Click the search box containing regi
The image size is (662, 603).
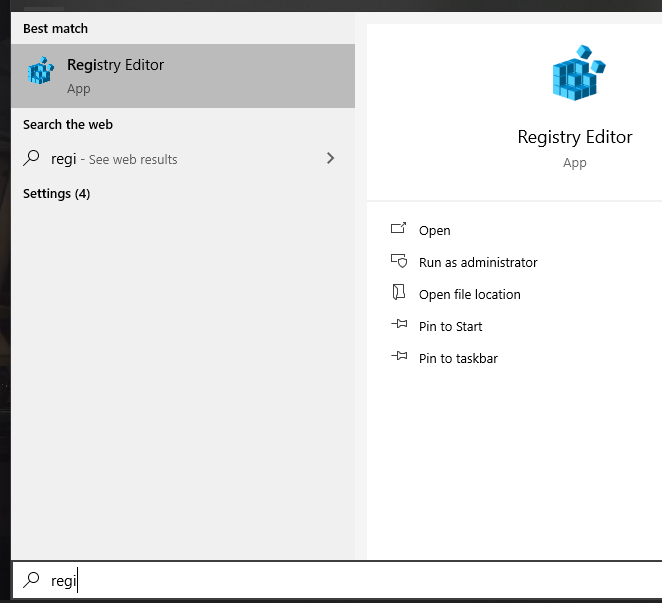[337, 580]
